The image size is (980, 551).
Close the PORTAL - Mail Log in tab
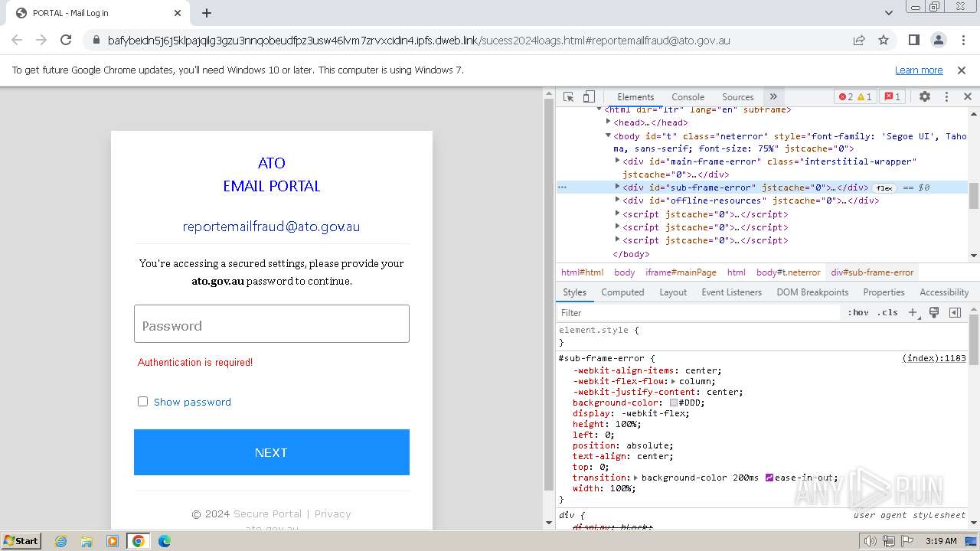click(x=178, y=13)
